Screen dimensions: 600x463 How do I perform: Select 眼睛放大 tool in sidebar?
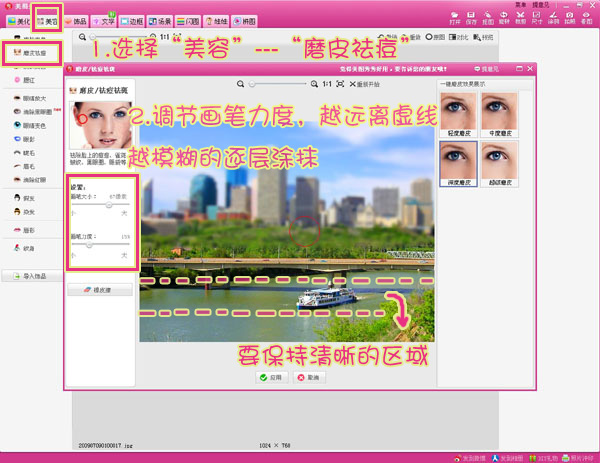(30, 98)
